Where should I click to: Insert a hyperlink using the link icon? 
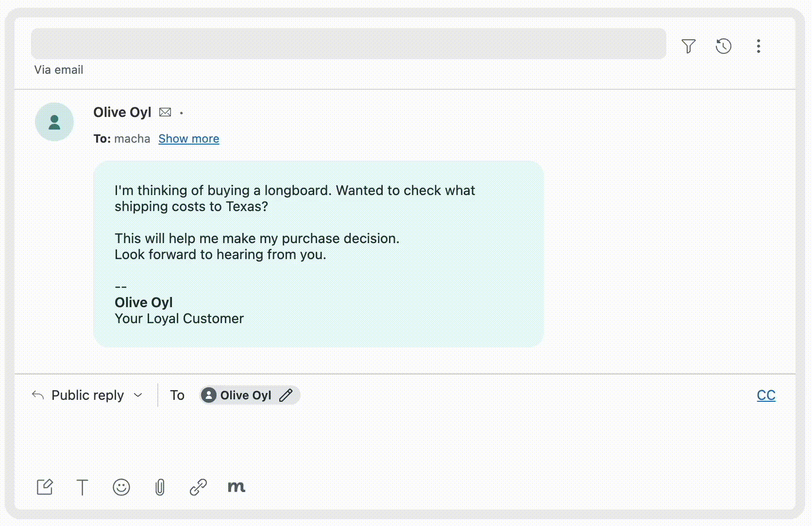(198, 488)
